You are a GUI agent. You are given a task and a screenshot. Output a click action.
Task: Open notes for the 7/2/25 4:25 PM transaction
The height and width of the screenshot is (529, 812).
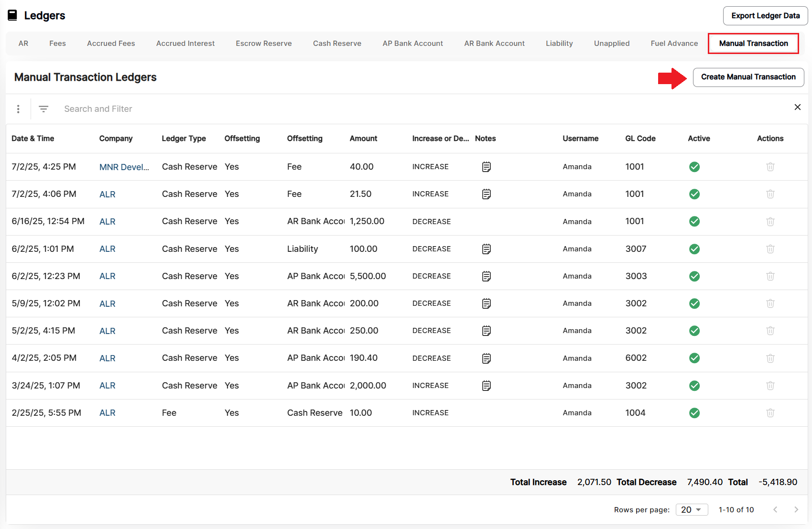point(486,167)
